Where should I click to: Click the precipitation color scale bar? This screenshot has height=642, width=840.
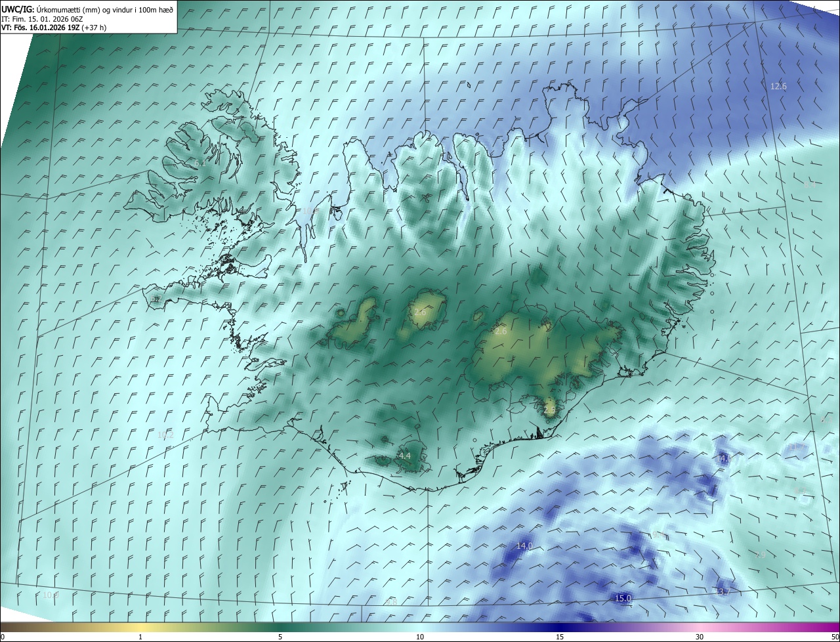pos(420,628)
